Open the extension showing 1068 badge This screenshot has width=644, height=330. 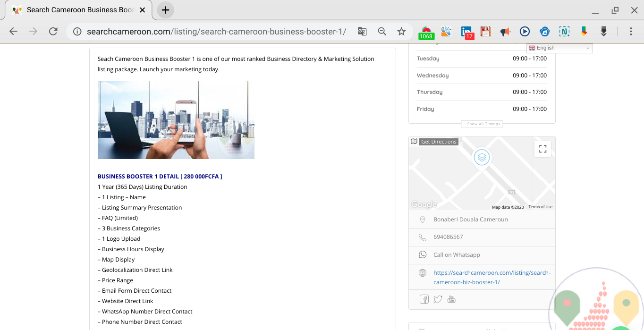point(426,33)
